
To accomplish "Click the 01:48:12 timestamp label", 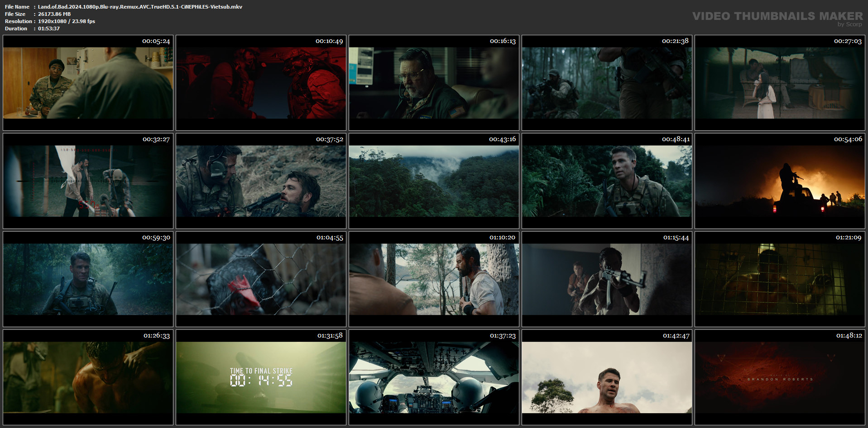I will click(x=849, y=336).
